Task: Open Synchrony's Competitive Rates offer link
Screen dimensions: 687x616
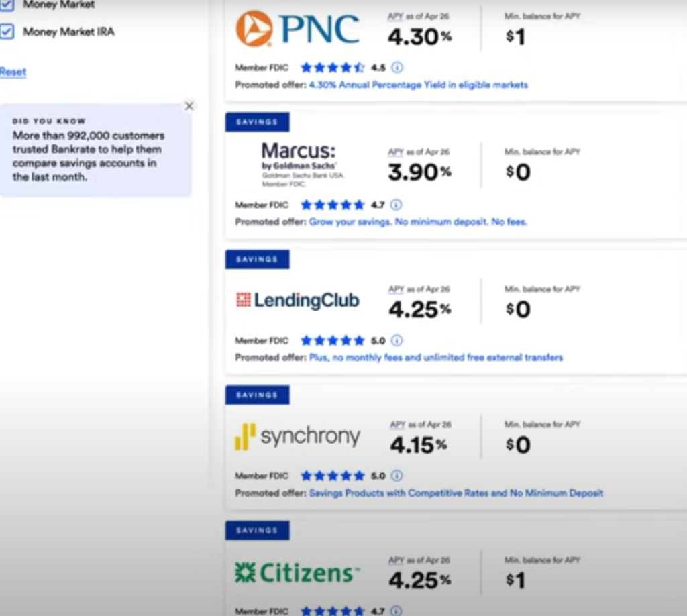Action: [x=456, y=493]
